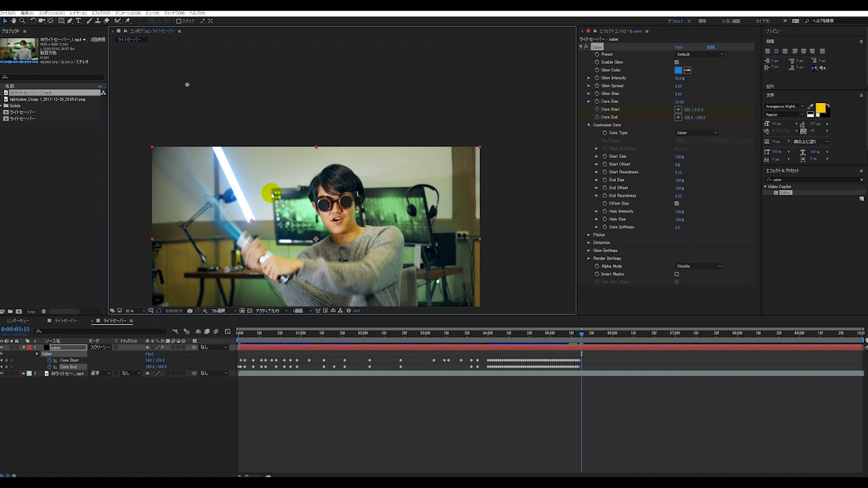This screenshot has width=868, height=488.
Task: Clear the saber effects search field
Action: pos(862,180)
